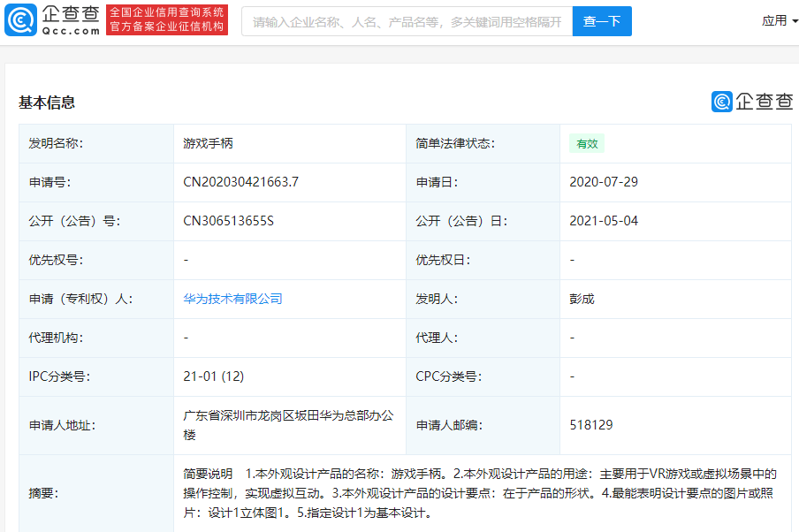
Task: Click the 基本信息 section heading
Action: click(x=47, y=103)
